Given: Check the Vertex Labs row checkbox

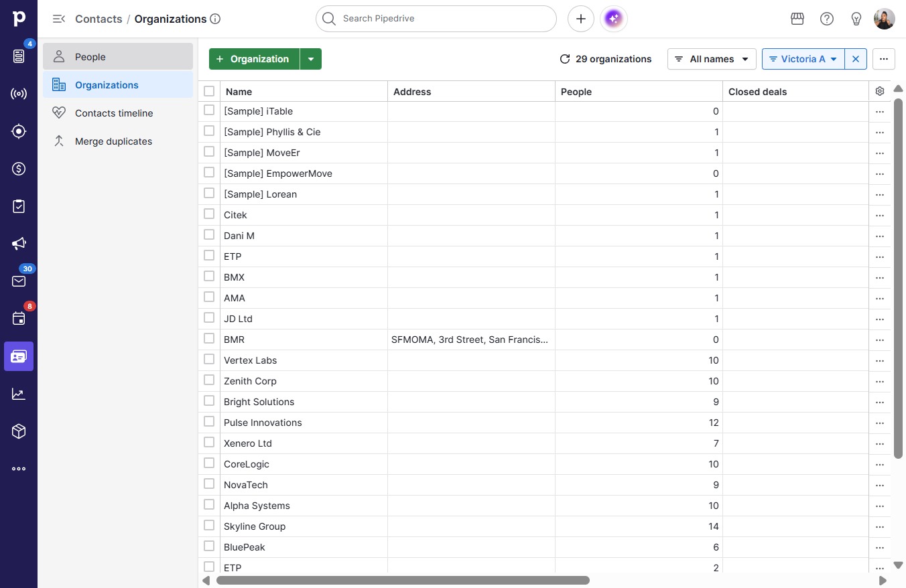Looking at the screenshot, I should coord(209,359).
